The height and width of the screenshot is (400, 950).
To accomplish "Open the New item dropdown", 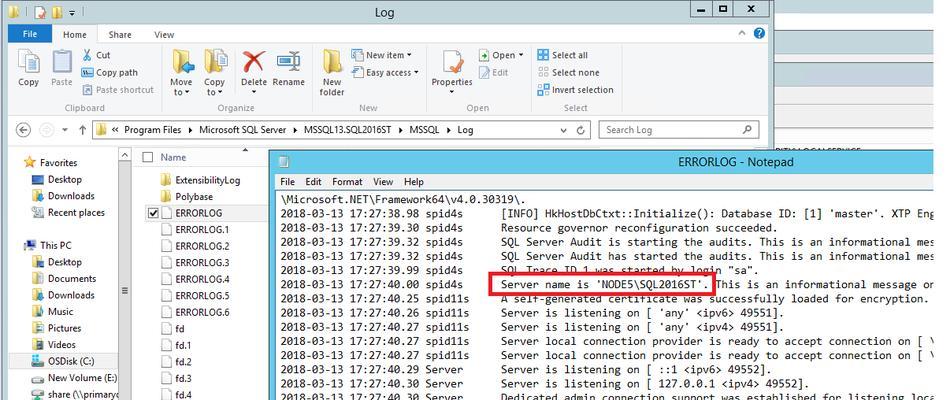I will 381,55.
